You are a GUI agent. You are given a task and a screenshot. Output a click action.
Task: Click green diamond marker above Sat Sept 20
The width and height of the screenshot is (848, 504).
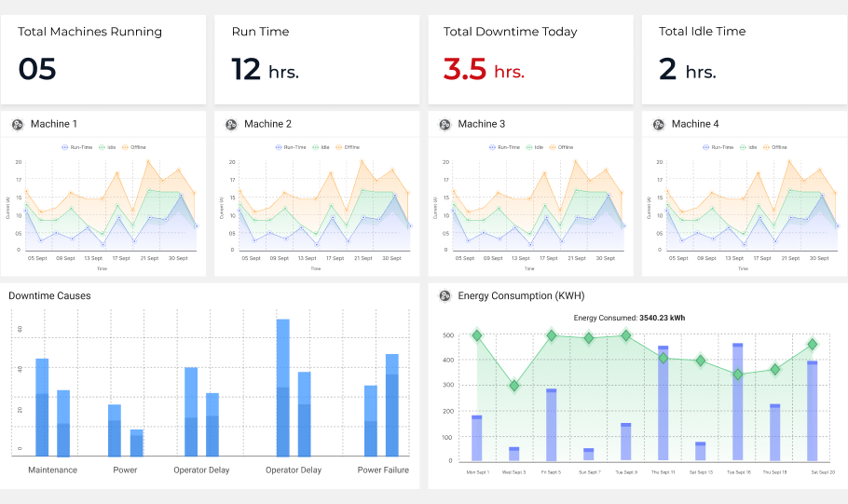812,345
